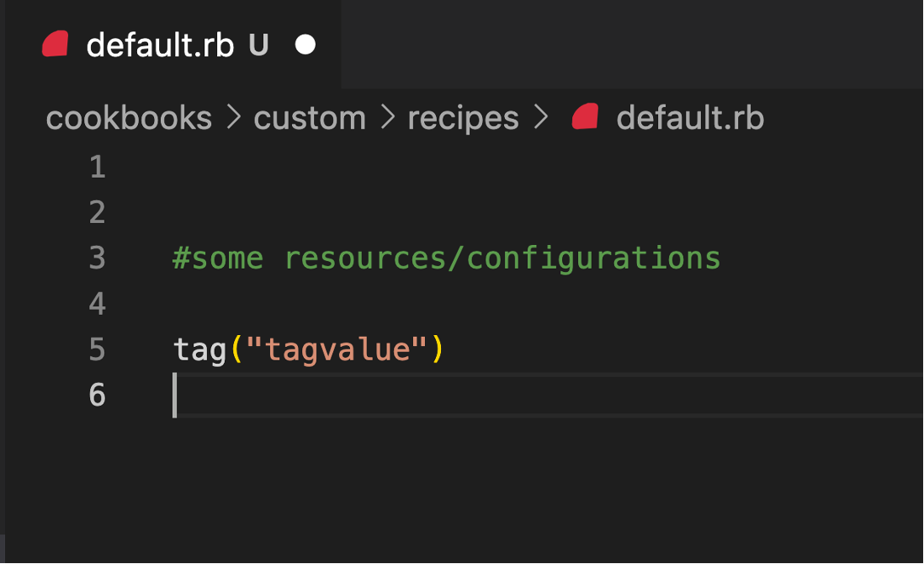
Task: Click the custom folder breadcrumb
Action: click(x=309, y=118)
